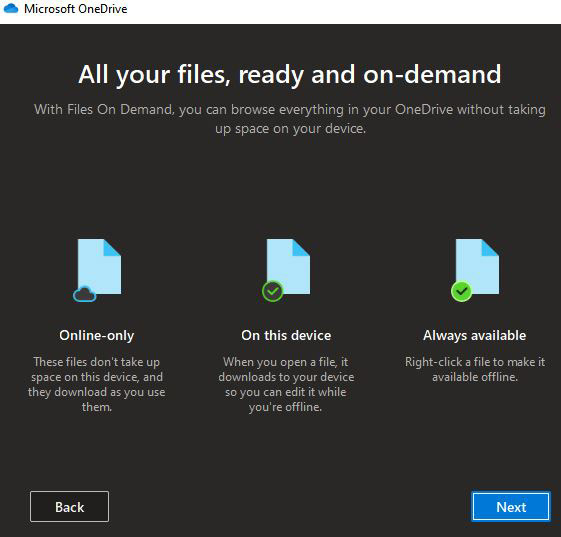The height and width of the screenshot is (537, 561).
Task: Click the Microsoft OneDrive window title text
Action: (75, 9)
